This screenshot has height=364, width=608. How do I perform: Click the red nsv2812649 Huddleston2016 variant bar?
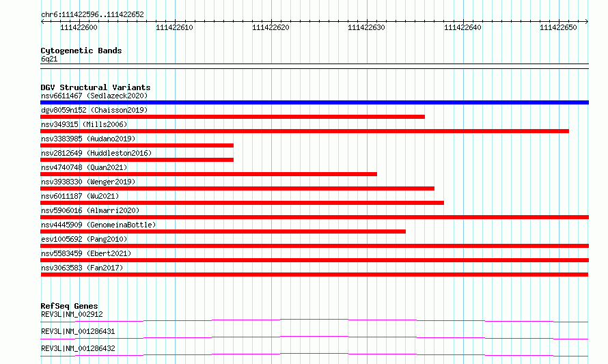[137, 160]
